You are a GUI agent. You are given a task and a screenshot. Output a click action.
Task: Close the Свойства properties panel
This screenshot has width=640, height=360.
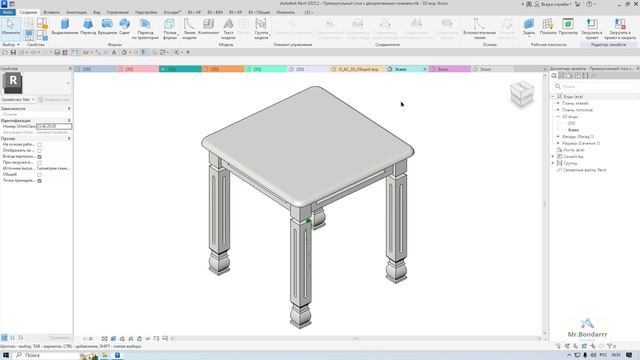[x=70, y=69]
